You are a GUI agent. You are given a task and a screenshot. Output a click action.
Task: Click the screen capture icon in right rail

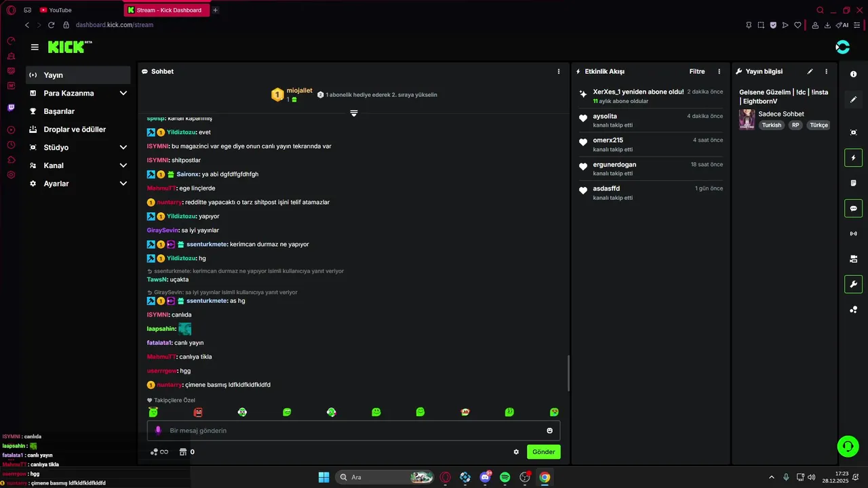point(853,132)
